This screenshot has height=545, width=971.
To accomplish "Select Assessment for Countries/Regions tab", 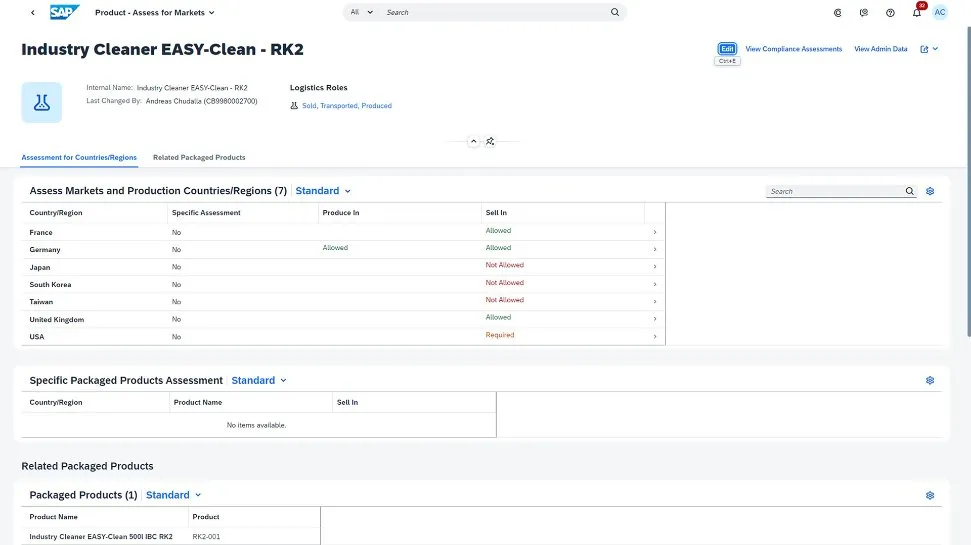I will [79, 158].
